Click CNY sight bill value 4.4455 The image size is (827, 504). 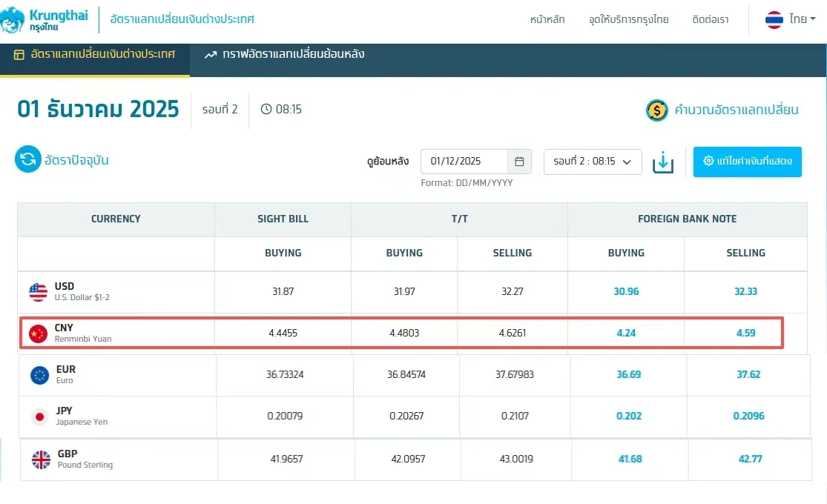pos(283,334)
